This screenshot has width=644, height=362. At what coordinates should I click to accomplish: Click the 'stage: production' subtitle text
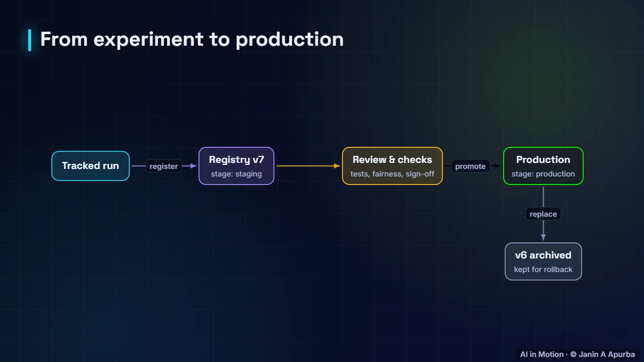tap(543, 174)
